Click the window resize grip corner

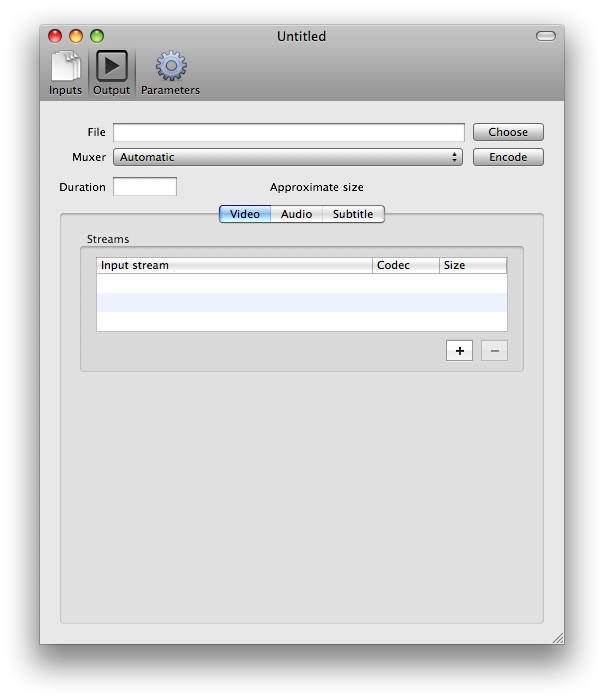point(558,637)
